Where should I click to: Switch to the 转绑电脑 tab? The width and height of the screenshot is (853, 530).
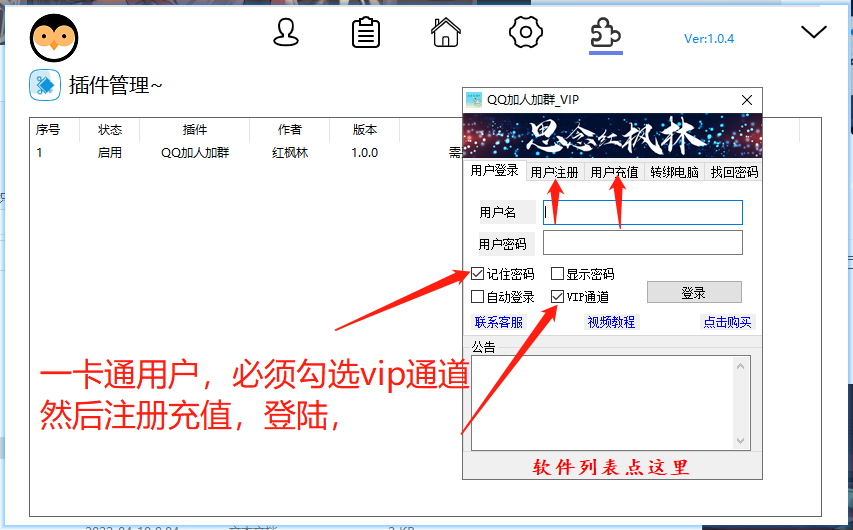click(675, 172)
